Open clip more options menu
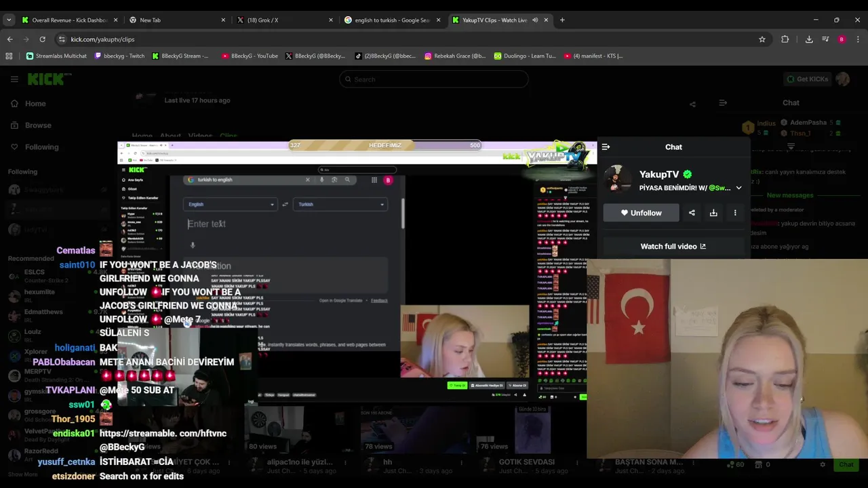Screen dimensions: 868x488 [x=735, y=213]
